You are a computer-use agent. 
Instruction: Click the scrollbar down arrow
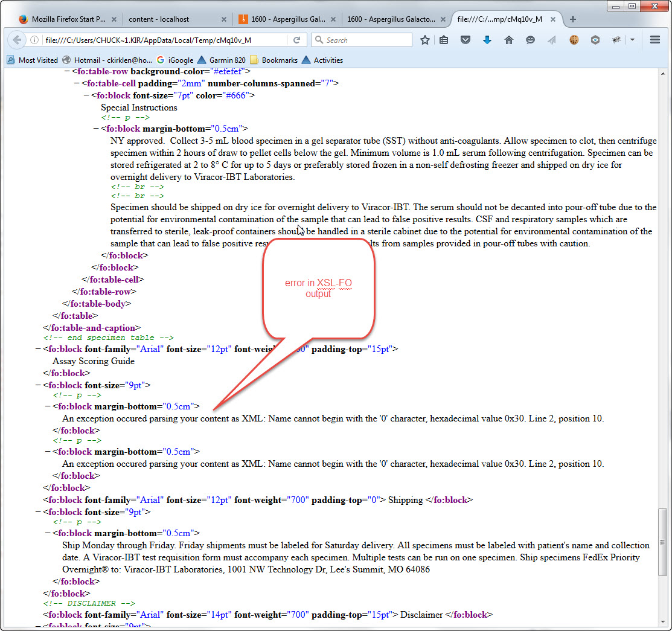(663, 622)
